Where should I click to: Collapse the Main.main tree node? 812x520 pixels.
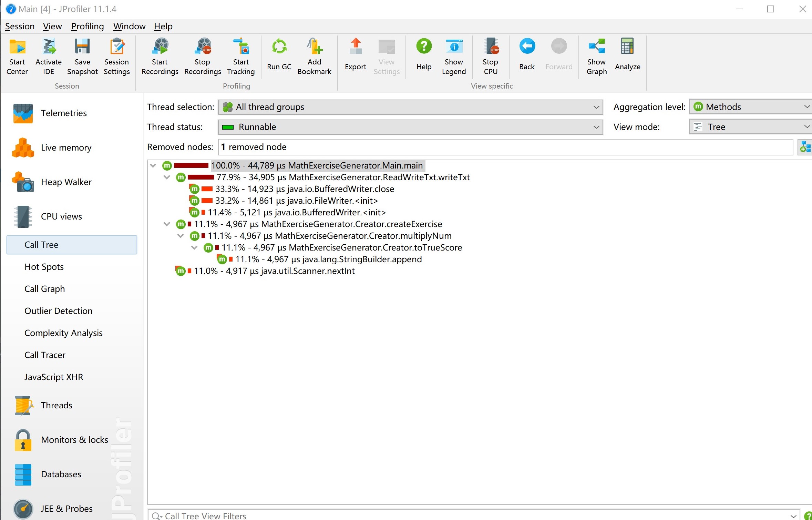pos(153,166)
